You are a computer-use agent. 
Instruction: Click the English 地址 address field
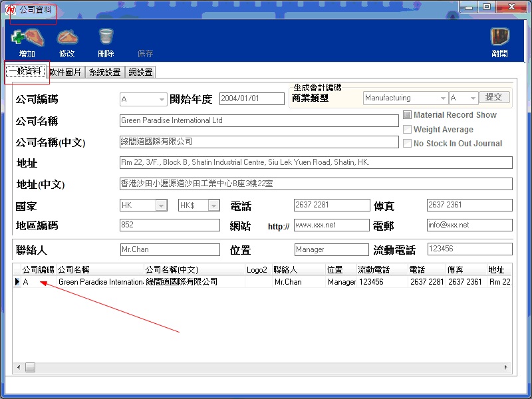pos(316,162)
